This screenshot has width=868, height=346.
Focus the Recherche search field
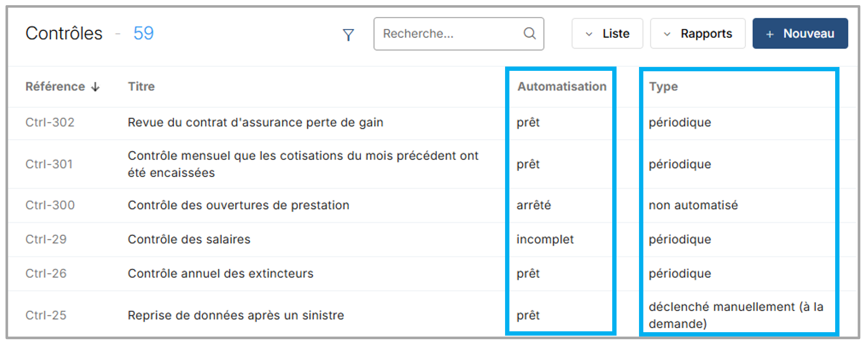click(x=449, y=33)
